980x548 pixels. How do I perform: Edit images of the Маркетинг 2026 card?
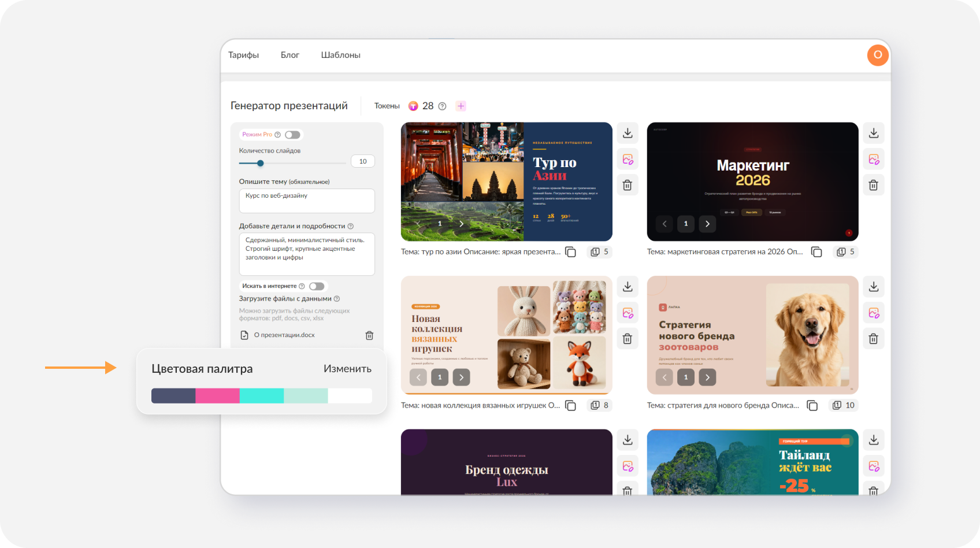click(874, 159)
